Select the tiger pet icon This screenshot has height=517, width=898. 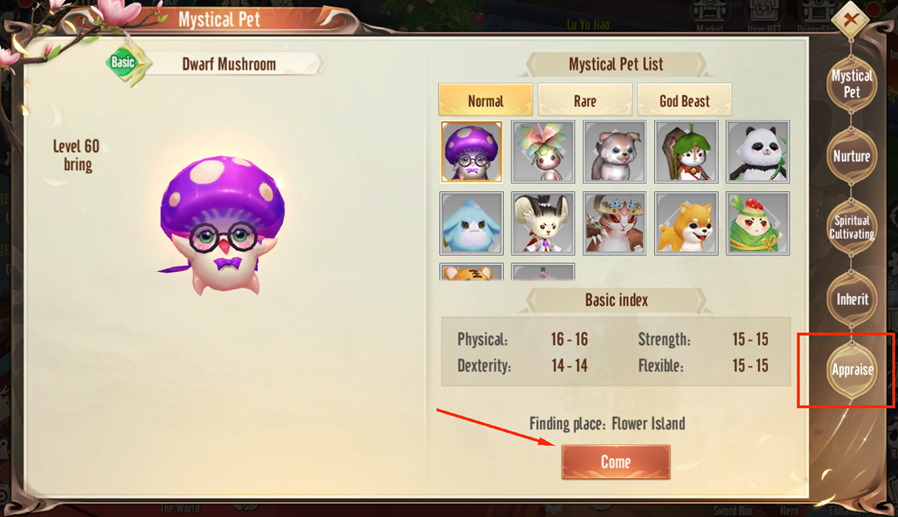point(471,272)
